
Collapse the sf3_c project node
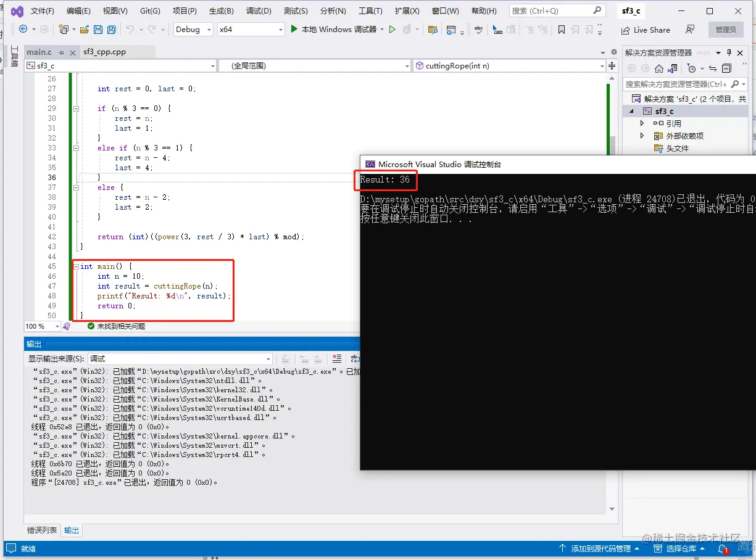pyautogui.click(x=631, y=111)
